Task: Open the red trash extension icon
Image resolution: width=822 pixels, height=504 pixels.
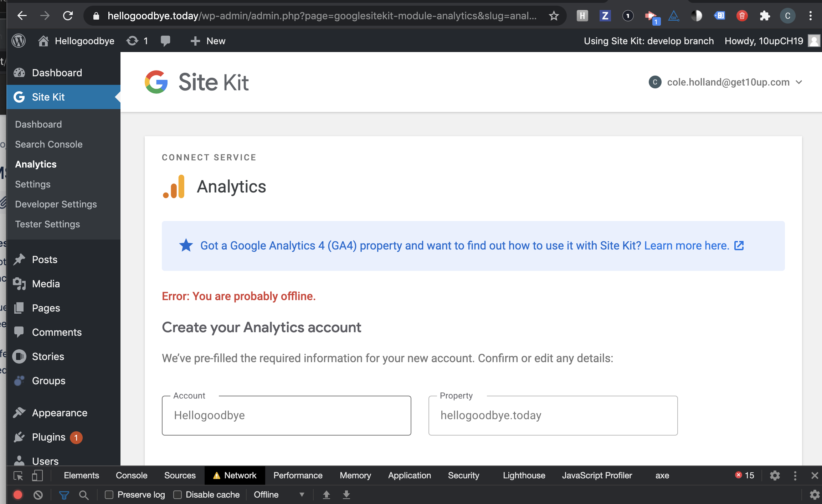Action: click(x=742, y=16)
